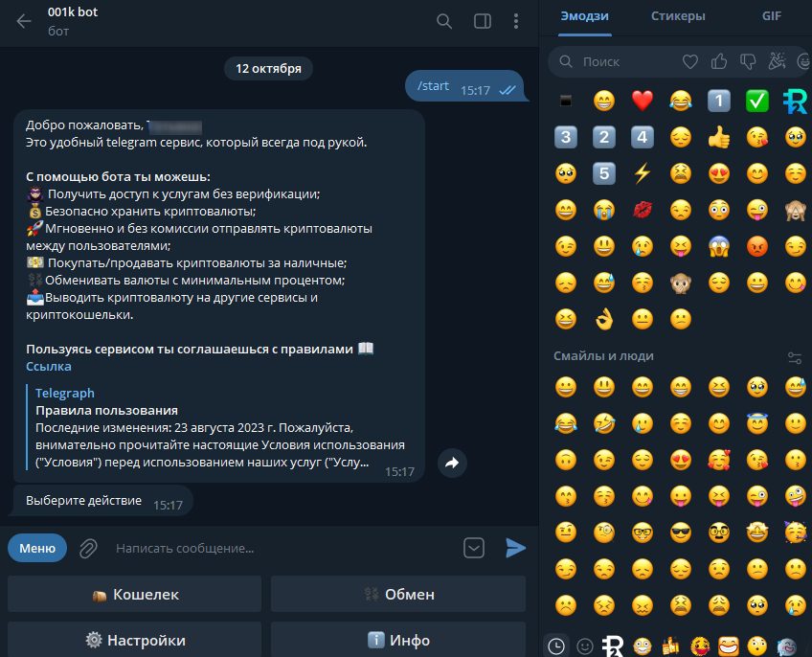Click the send message arrow icon
The width and height of the screenshot is (812, 657).
[515, 548]
